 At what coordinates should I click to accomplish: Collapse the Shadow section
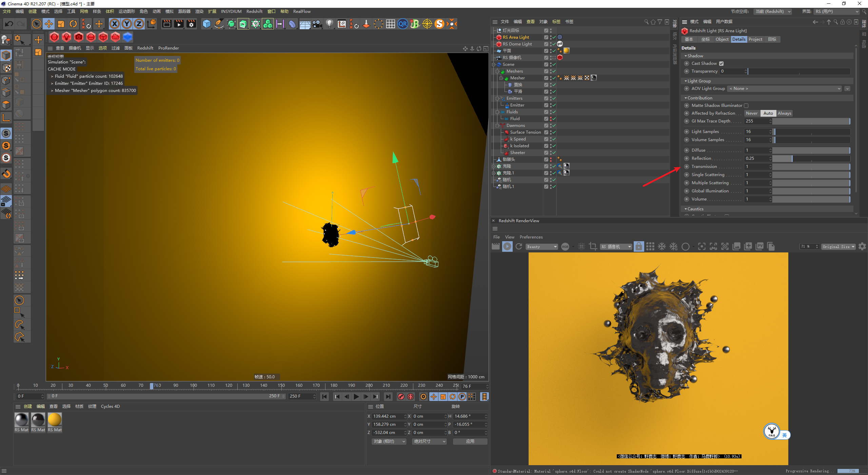[x=686, y=56]
